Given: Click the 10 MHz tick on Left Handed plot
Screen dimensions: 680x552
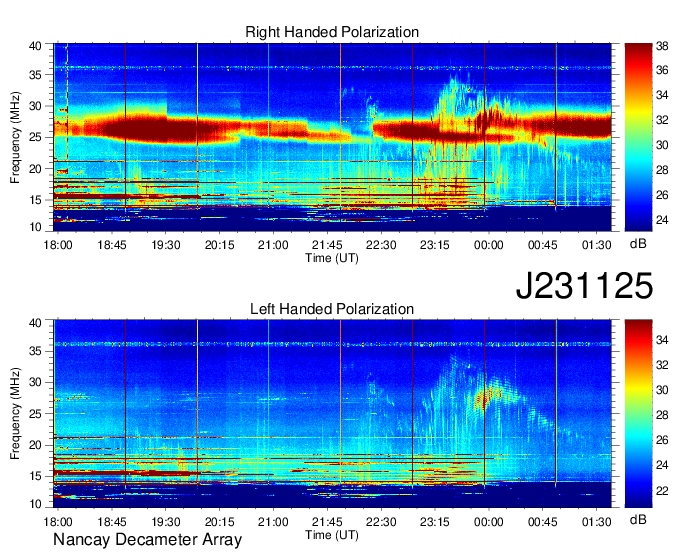Looking at the screenshot, I should click(x=35, y=504).
